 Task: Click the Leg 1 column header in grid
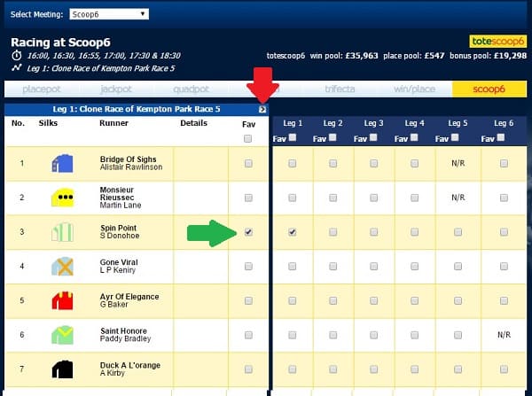pyautogui.click(x=293, y=123)
